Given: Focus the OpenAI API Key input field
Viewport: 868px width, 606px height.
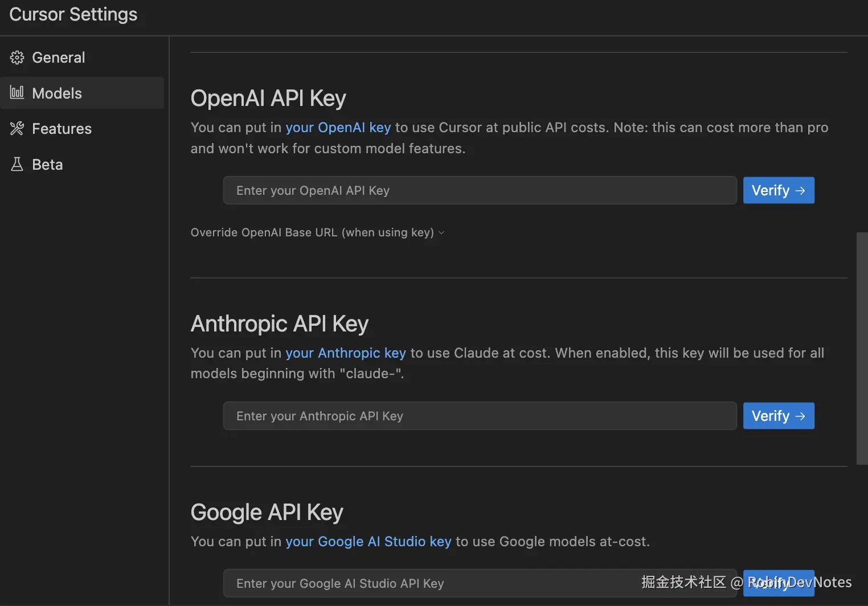Looking at the screenshot, I should click(x=480, y=190).
